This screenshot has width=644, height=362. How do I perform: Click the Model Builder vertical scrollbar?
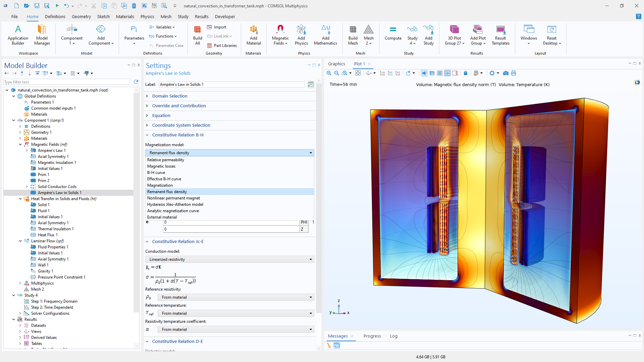click(x=136, y=201)
